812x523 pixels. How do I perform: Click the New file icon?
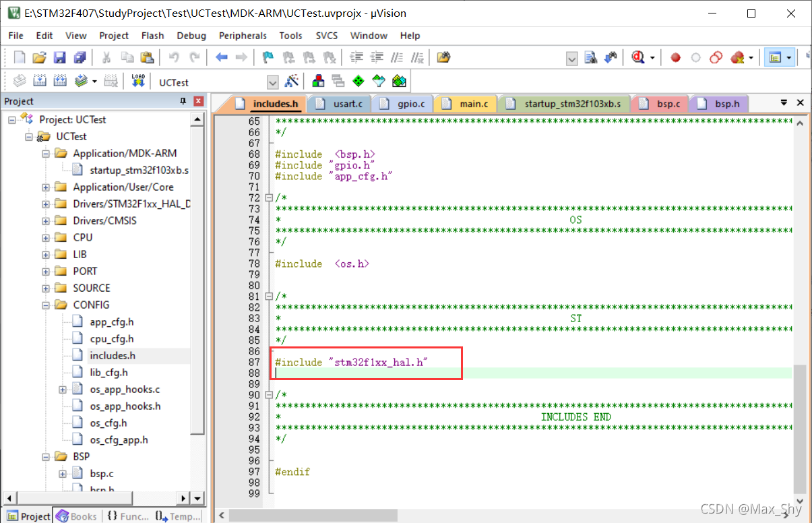[20, 58]
